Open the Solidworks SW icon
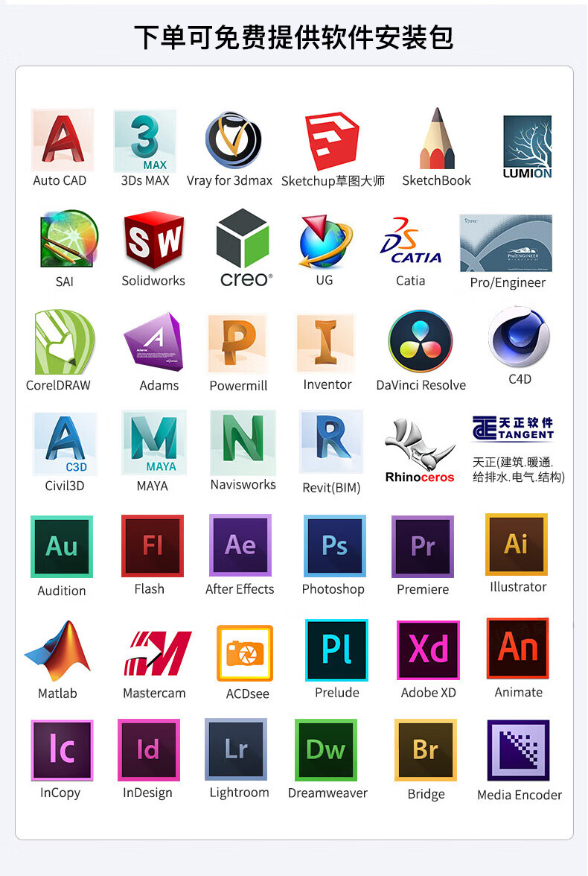Image resolution: width=588 pixels, height=876 pixels. 154,240
